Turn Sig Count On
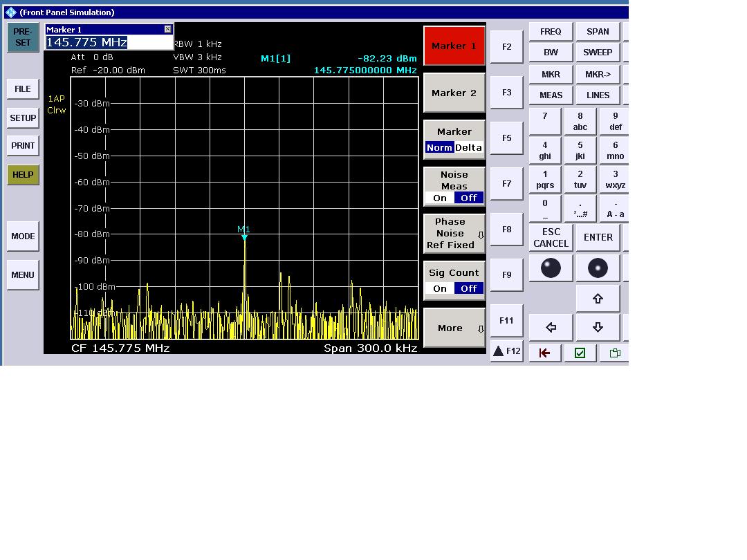Image resolution: width=747 pixels, height=560 pixels. point(440,288)
